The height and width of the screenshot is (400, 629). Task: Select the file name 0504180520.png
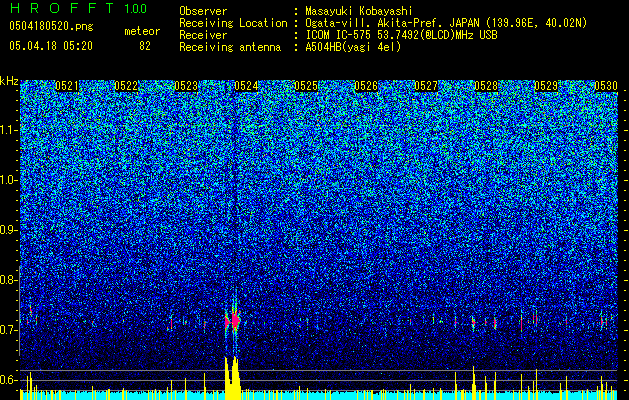(51, 26)
